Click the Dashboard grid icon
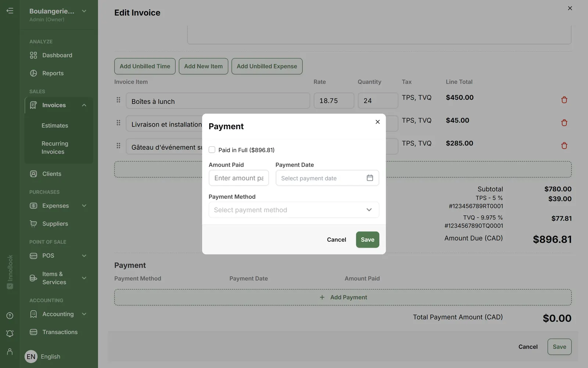Screen dimensions: 588x368 (x=33, y=55)
